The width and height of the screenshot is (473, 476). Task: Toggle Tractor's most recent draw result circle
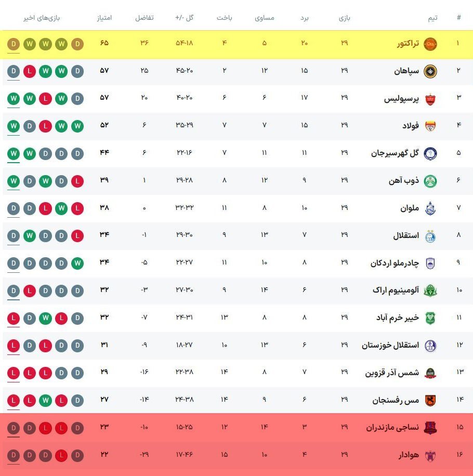13,44
